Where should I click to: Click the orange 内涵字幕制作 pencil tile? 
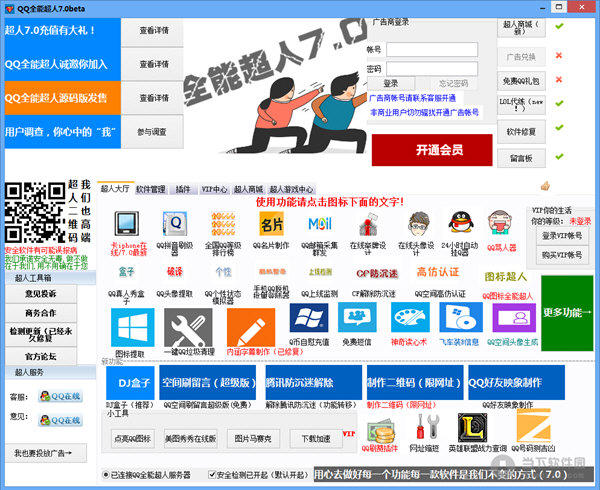251,327
